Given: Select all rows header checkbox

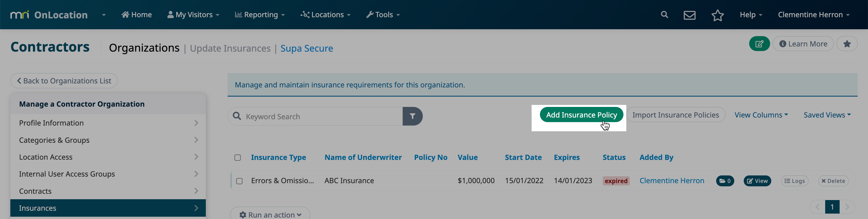Looking at the screenshot, I should [238, 158].
